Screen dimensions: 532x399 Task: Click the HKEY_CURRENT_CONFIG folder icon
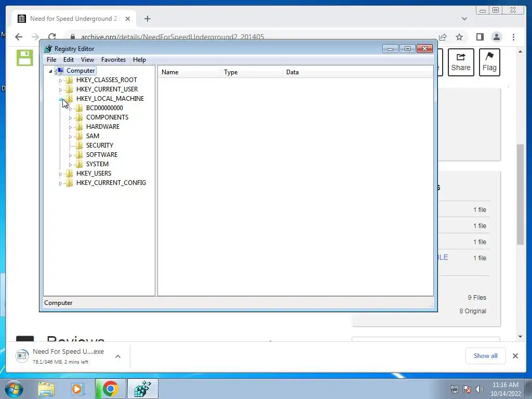pos(70,183)
